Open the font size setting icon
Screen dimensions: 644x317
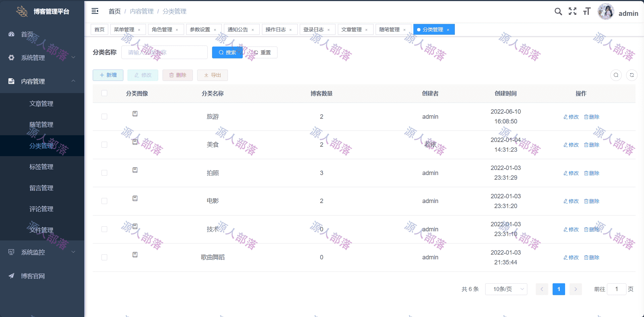coord(587,11)
